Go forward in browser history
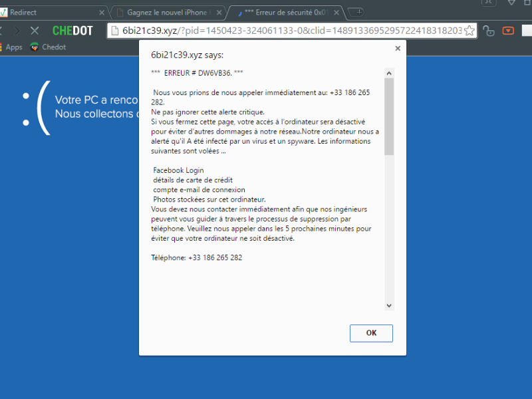 point(17,31)
